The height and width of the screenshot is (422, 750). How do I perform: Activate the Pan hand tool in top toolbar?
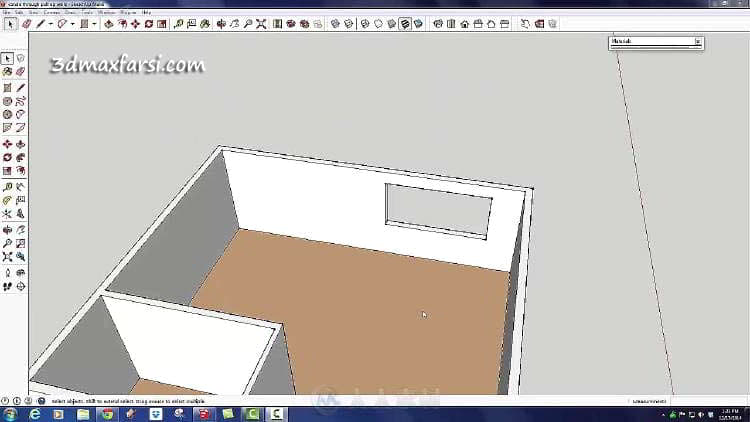234,23
